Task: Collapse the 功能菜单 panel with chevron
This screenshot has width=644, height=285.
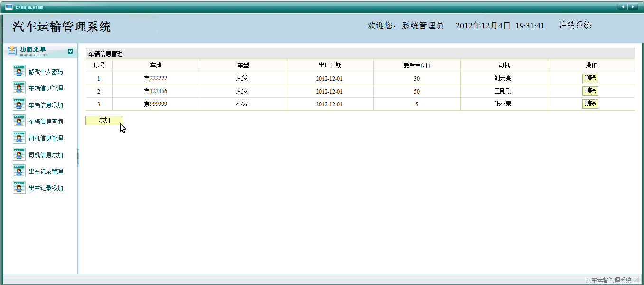Action: click(x=70, y=51)
